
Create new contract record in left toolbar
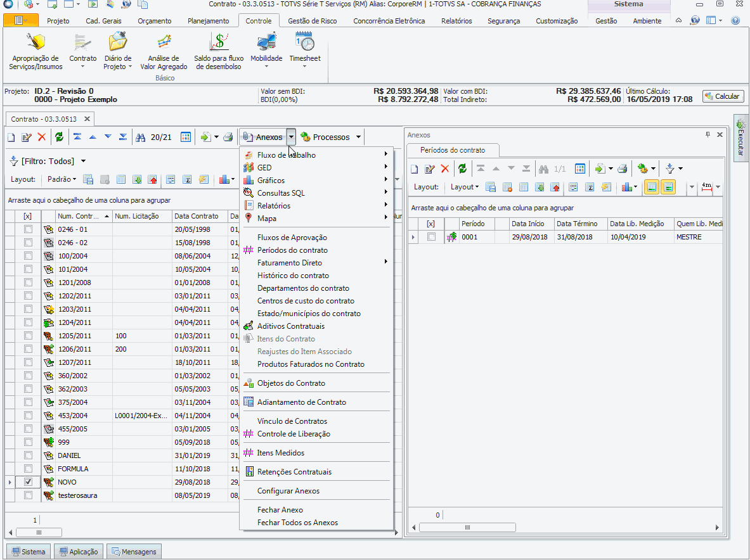coord(11,137)
